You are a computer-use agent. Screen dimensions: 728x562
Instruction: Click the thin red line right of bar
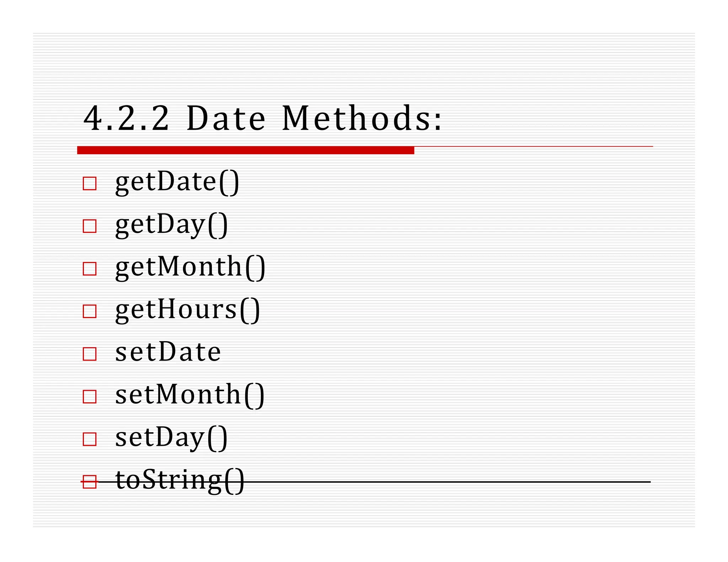(533, 146)
